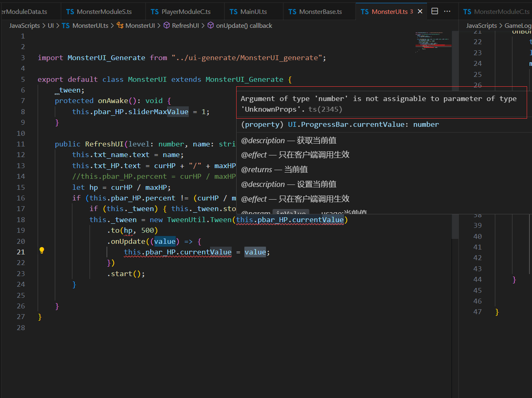Click the split editor icon

[x=435, y=11]
